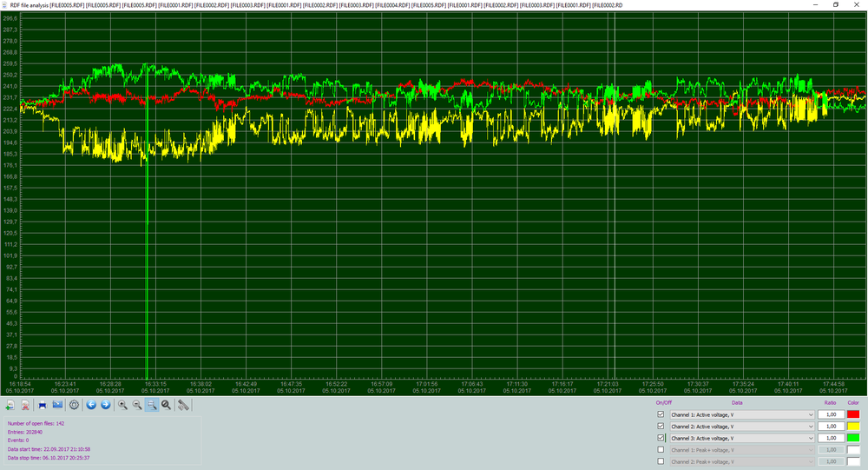Click the add RDF file icon
Screen dimensions: 868x470
(10, 405)
